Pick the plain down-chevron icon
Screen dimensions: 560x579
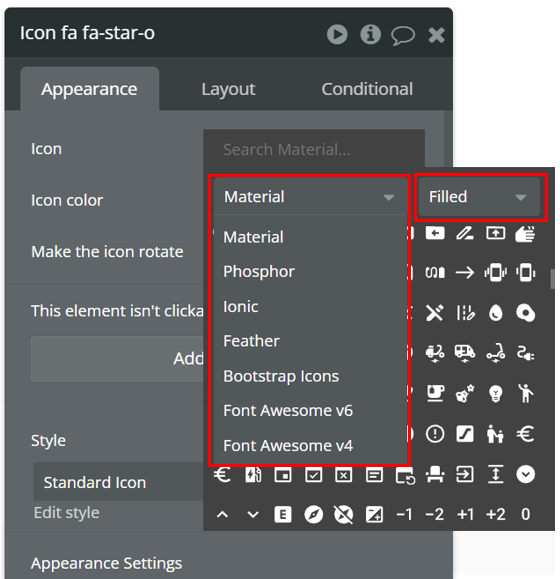coord(253,514)
